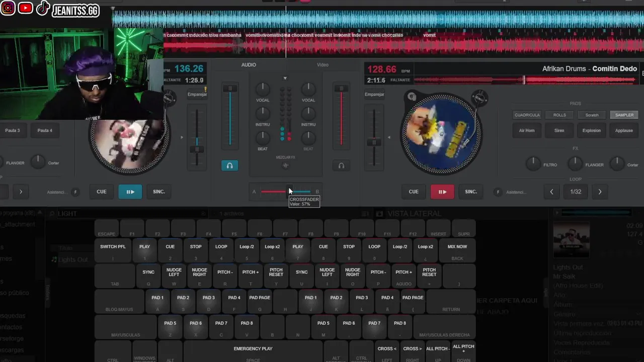This screenshot has height=362, width=644.
Task: Open mixer dropdown triangle above level meters
Action: pos(285,78)
